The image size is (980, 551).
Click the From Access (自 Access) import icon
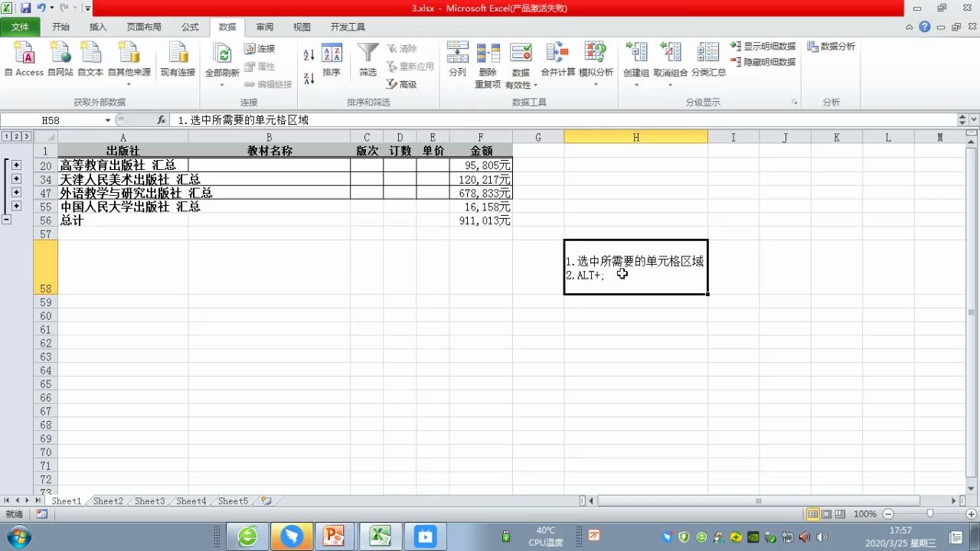point(24,59)
